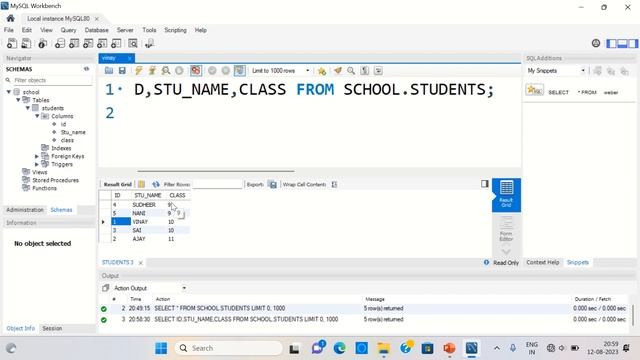Open the Limit to 1000 rows dropdown
640x360 pixels.
[x=280, y=71]
